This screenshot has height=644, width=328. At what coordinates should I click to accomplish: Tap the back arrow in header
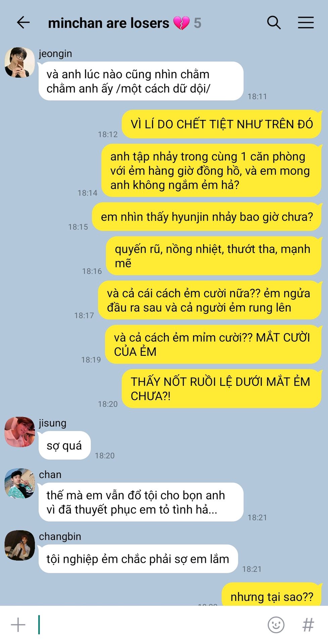coord(23,23)
